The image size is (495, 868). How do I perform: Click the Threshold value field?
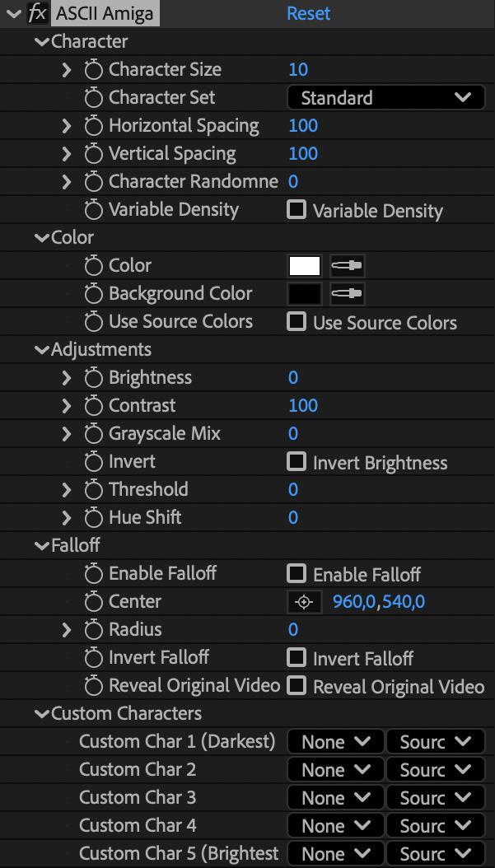tap(293, 490)
